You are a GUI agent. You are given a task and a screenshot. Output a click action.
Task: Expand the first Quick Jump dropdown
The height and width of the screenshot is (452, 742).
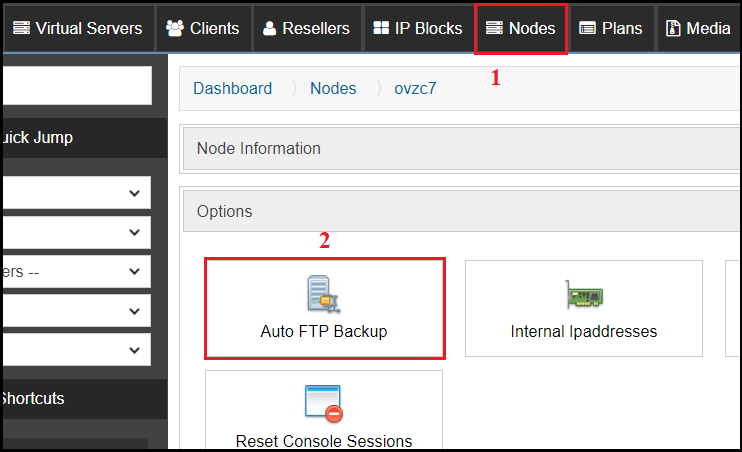click(77, 193)
